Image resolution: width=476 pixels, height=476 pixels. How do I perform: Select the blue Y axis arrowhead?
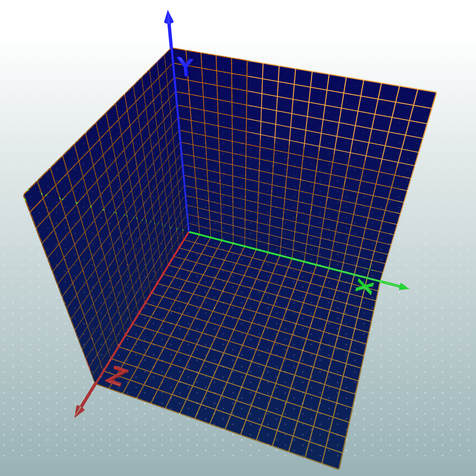[x=168, y=17]
